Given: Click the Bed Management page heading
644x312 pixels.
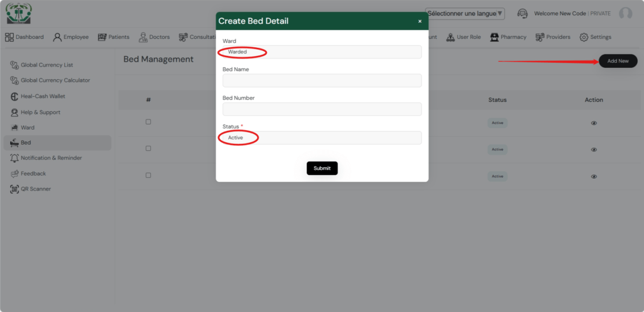Looking at the screenshot, I should [x=158, y=59].
